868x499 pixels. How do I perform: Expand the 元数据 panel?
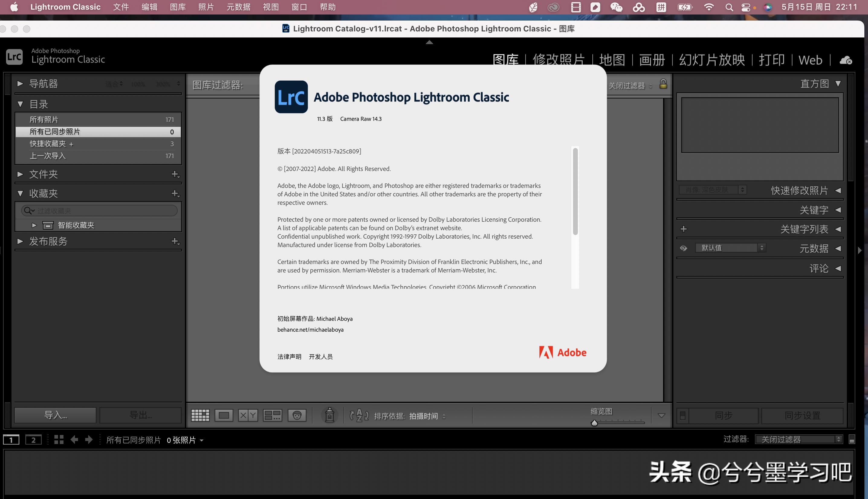pos(838,248)
